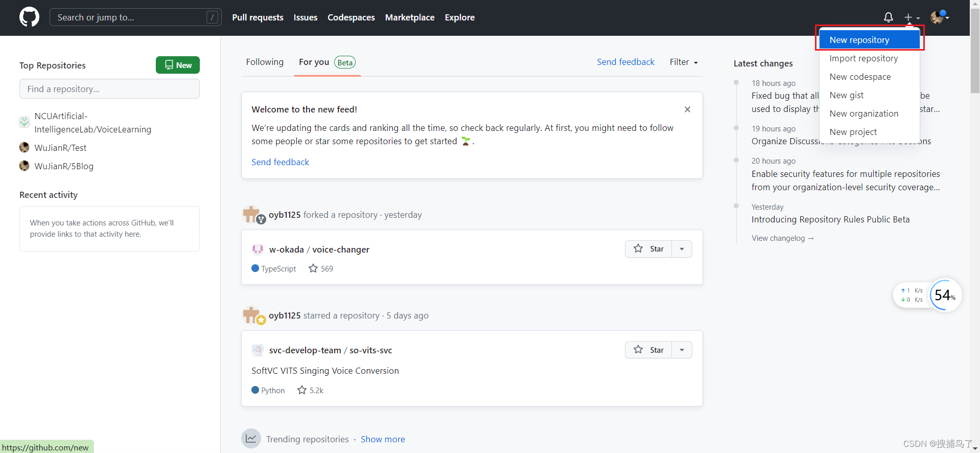Viewport: 980px width, 453px height.
Task: Click View changelog link
Action: pyautogui.click(x=782, y=238)
